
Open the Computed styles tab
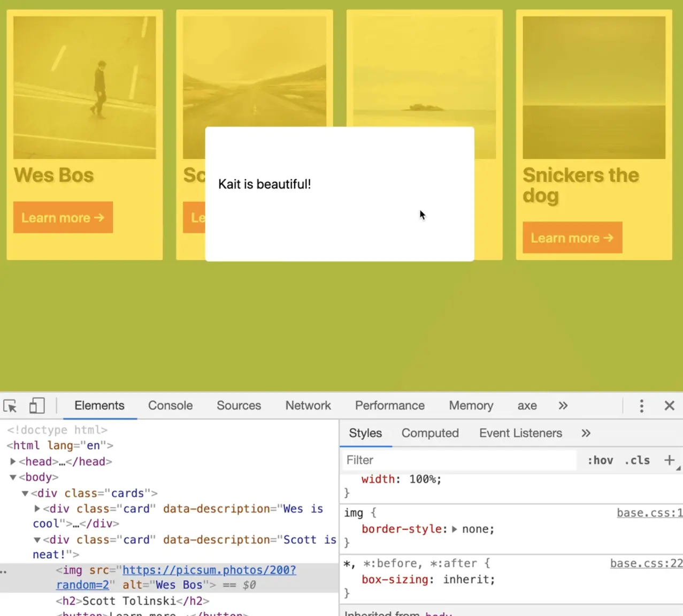(x=430, y=434)
